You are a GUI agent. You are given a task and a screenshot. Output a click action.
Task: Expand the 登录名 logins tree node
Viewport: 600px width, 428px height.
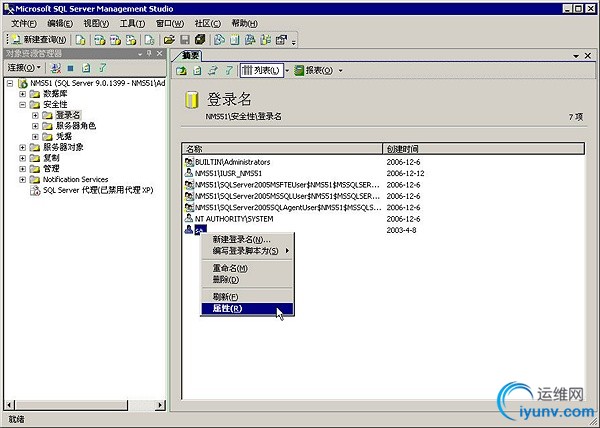pyautogui.click(x=35, y=115)
